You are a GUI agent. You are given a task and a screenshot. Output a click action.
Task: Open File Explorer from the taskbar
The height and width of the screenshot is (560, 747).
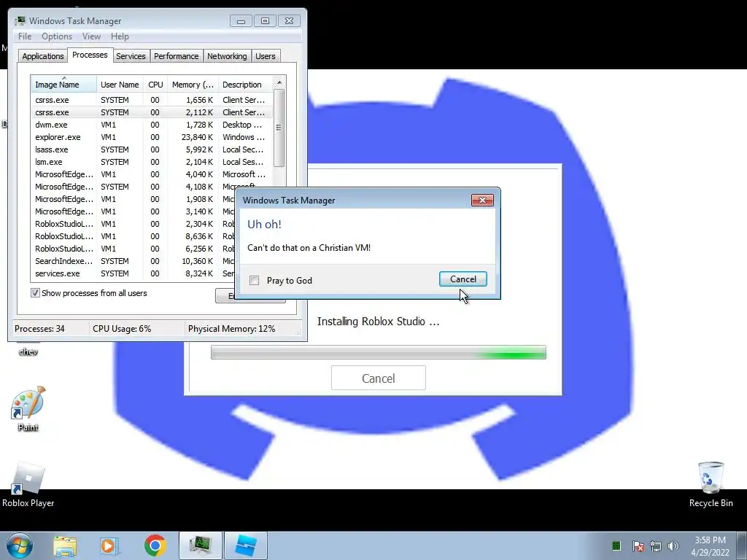(x=65, y=545)
